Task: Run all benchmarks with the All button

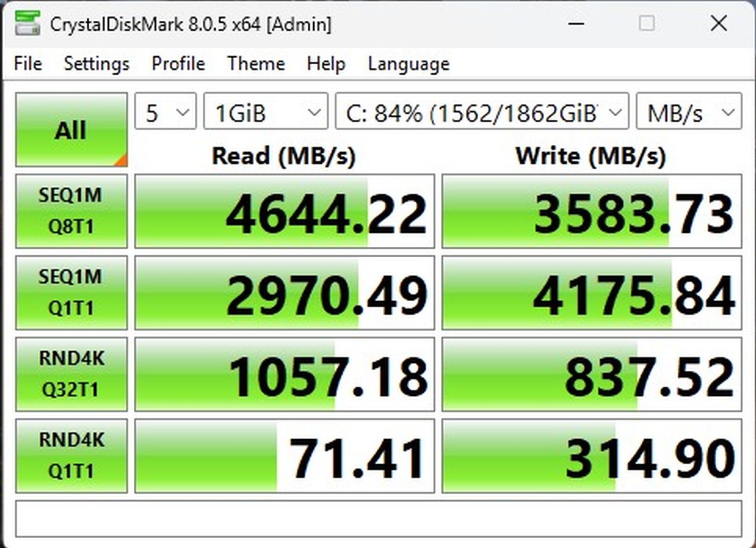Action: click(71, 130)
